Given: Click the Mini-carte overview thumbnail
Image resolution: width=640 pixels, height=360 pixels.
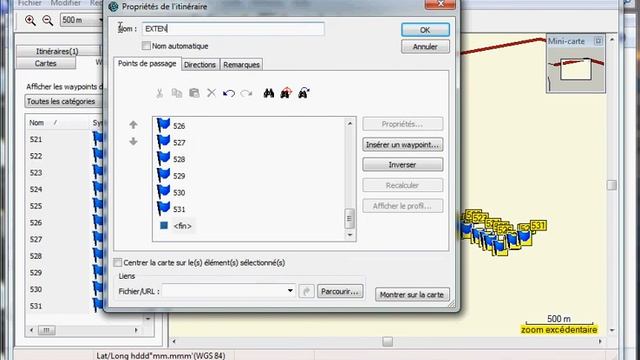Looking at the screenshot, I should click(576, 69).
